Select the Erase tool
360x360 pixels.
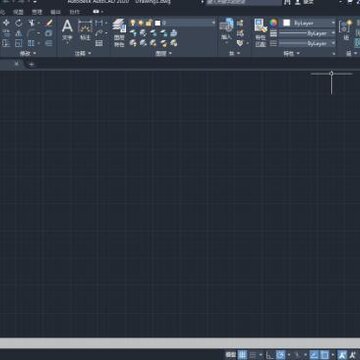[49, 23]
